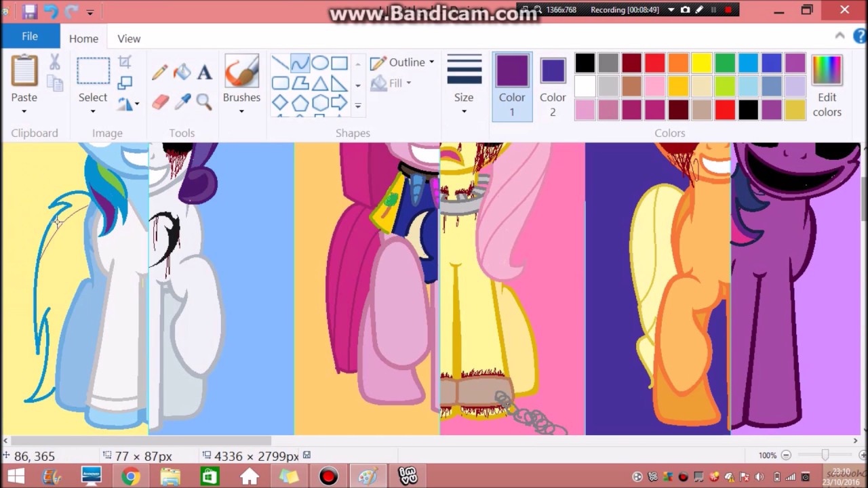Open the File menu
This screenshot has height=488, width=868.
30,37
